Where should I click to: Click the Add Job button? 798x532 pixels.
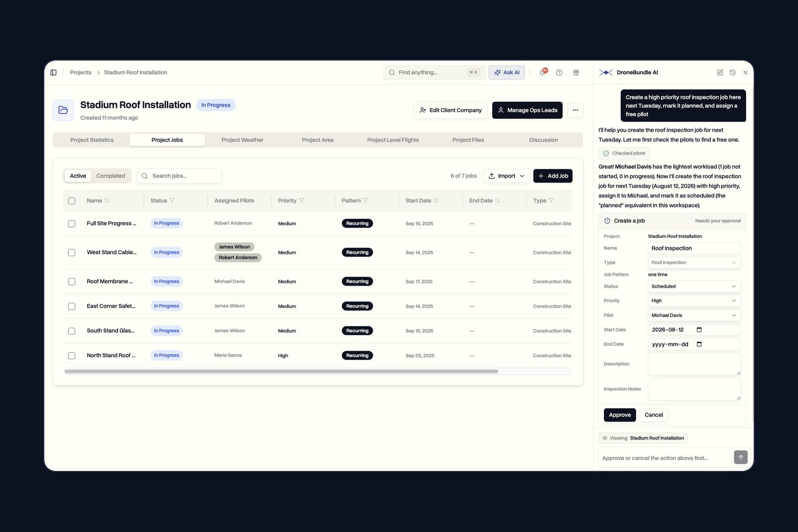pos(553,176)
